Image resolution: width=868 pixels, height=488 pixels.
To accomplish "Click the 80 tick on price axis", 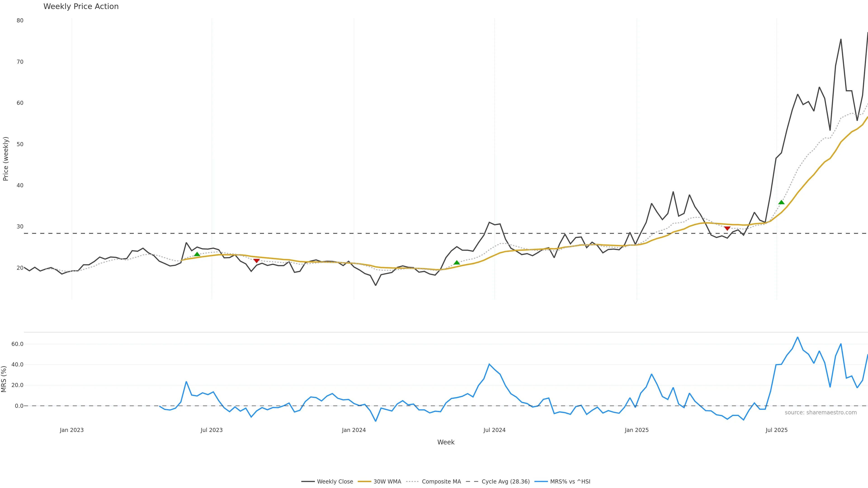I will coord(20,21).
